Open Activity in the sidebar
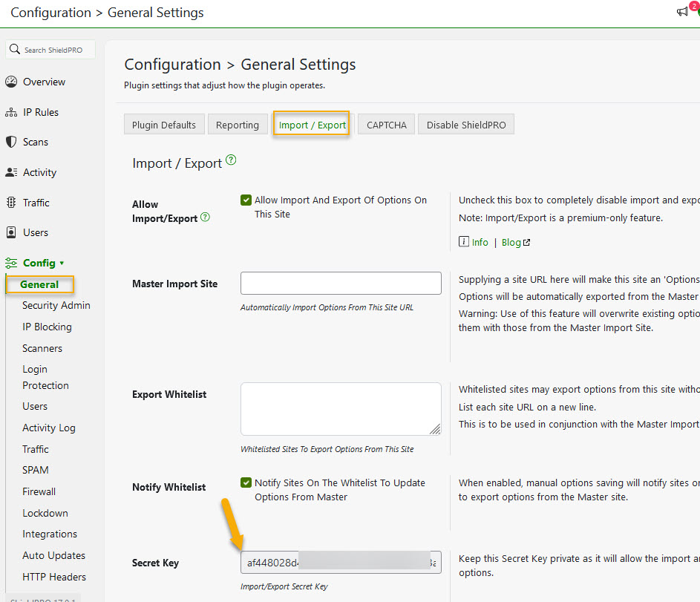 pos(40,172)
